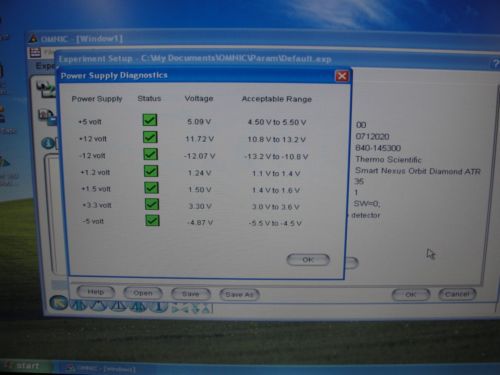Screen dimensions: 500x375
Task: Select the OMNIC taskbar window button
Action: [x=100, y=369]
